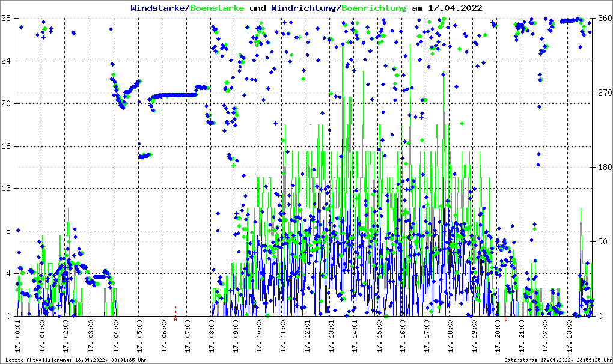Click the '17. 00:01' time label

pos(18,336)
